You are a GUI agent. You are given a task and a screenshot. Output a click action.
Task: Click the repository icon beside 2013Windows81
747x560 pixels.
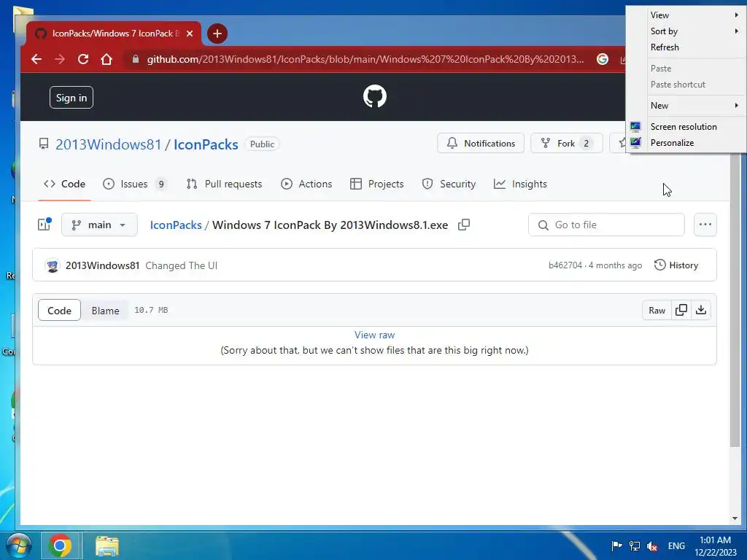coord(44,144)
